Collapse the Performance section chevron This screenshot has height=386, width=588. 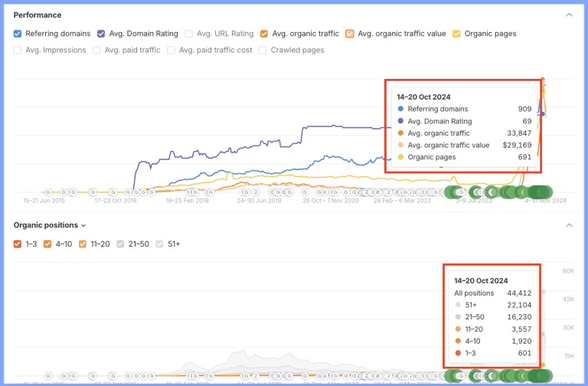[x=570, y=15]
